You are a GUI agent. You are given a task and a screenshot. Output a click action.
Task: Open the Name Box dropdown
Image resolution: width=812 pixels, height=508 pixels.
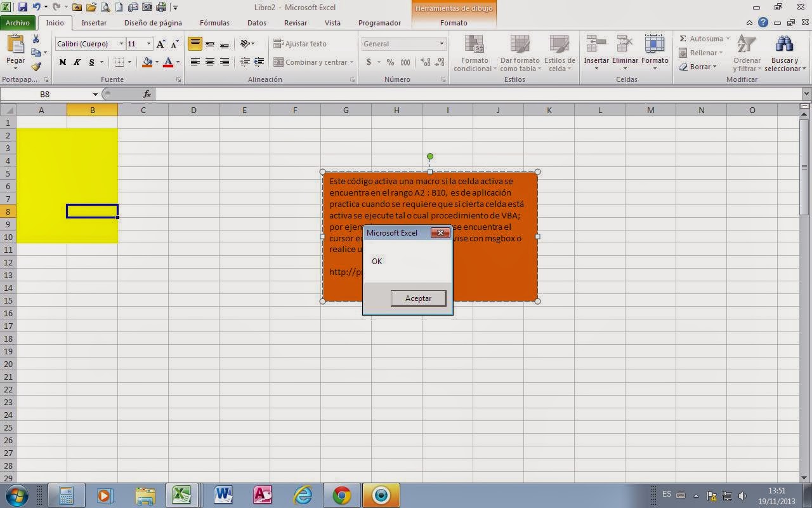(x=95, y=94)
